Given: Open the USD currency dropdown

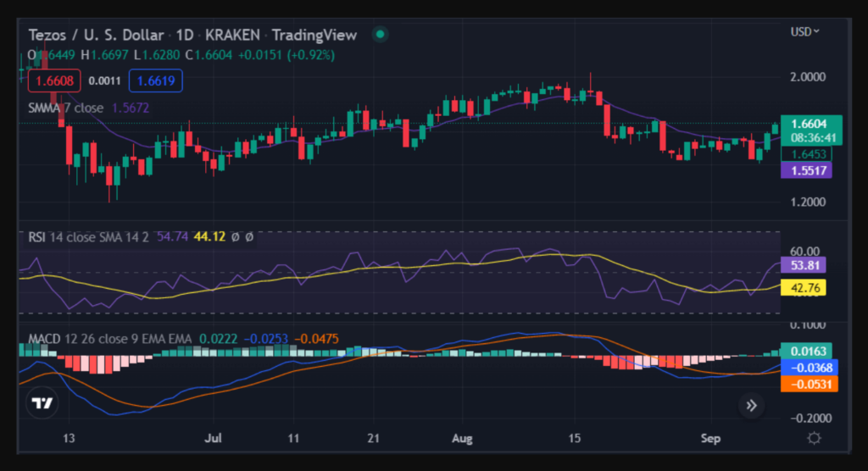Looking at the screenshot, I should coord(804,32).
